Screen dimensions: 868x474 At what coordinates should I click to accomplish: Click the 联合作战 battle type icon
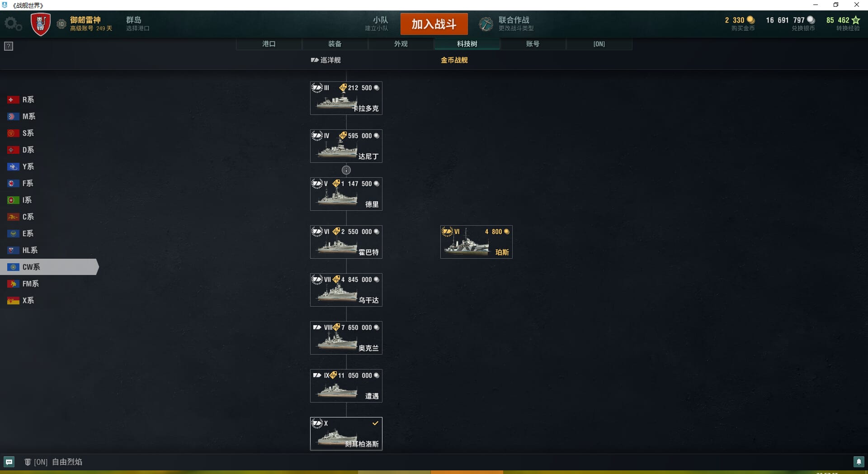(486, 24)
